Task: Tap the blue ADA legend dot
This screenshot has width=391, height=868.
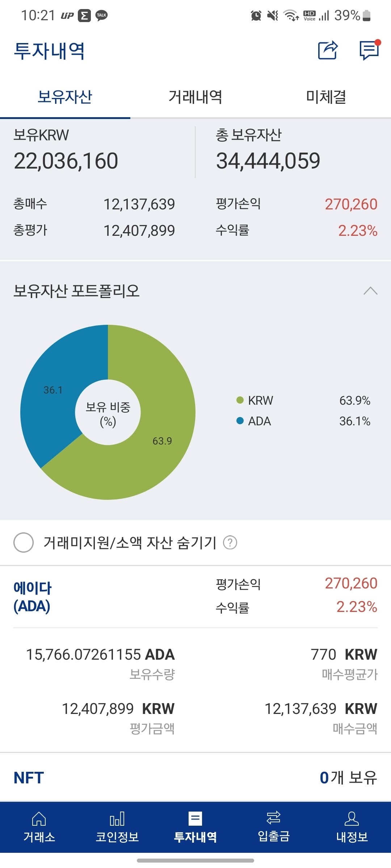Action: click(239, 421)
